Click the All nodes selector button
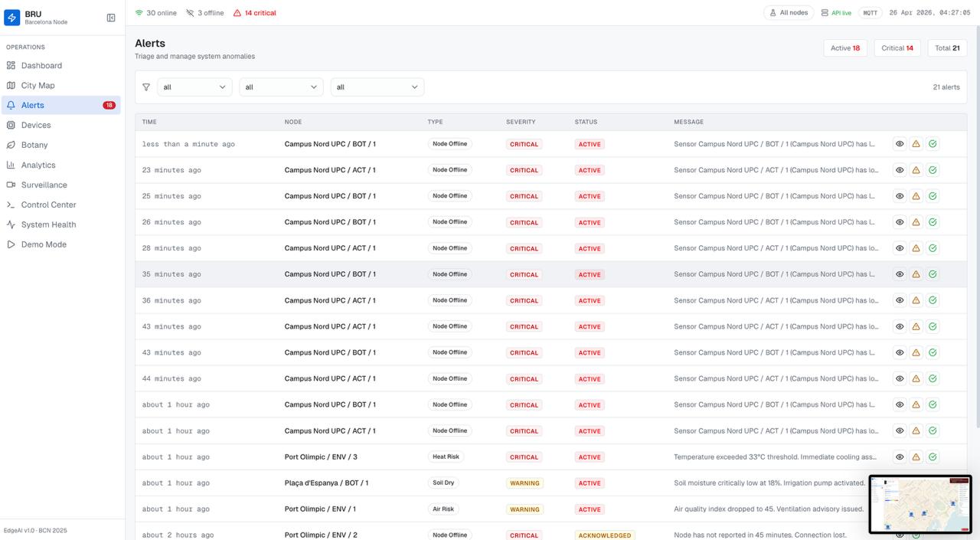 (789, 13)
